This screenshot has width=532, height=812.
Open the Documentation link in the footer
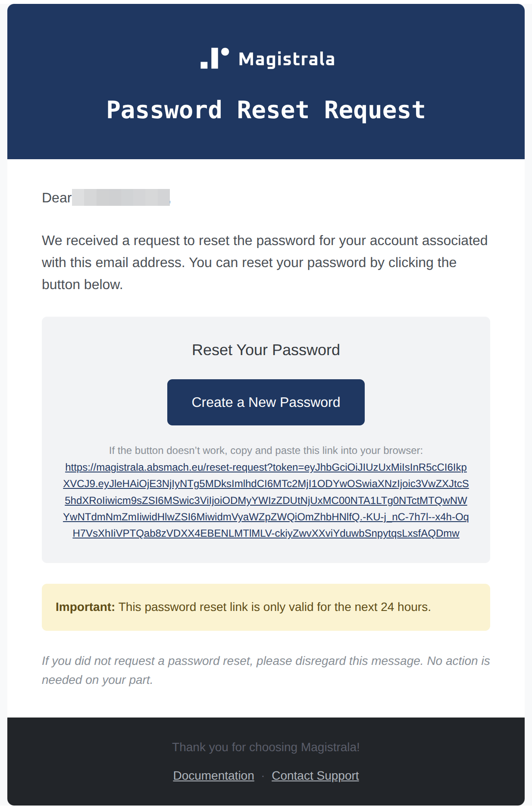coord(213,775)
